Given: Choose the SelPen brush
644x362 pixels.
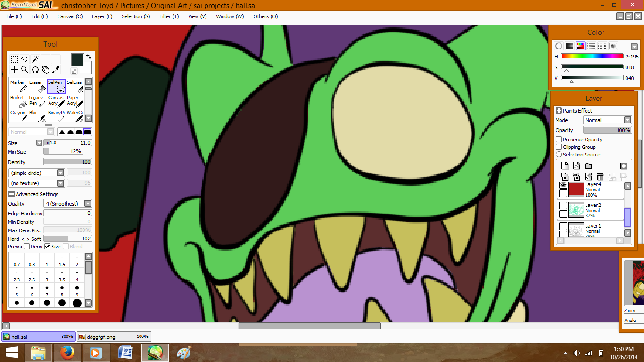Looking at the screenshot, I should tap(56, 86).
